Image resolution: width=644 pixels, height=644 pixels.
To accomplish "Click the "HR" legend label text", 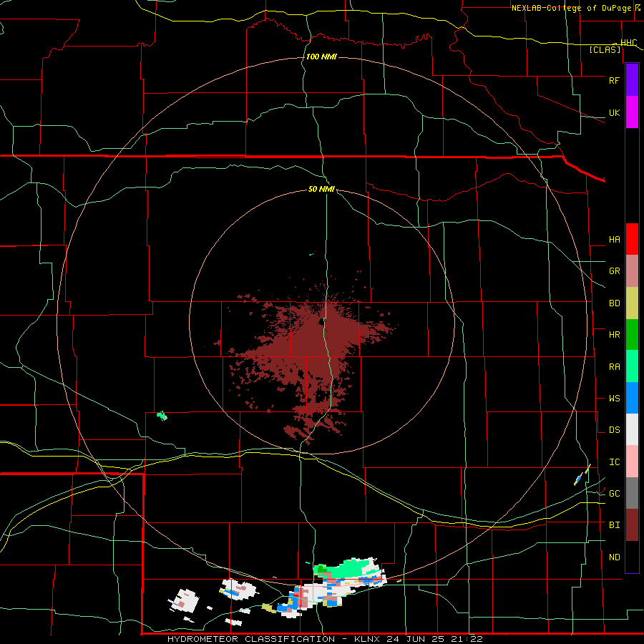I will coord(614,335).
